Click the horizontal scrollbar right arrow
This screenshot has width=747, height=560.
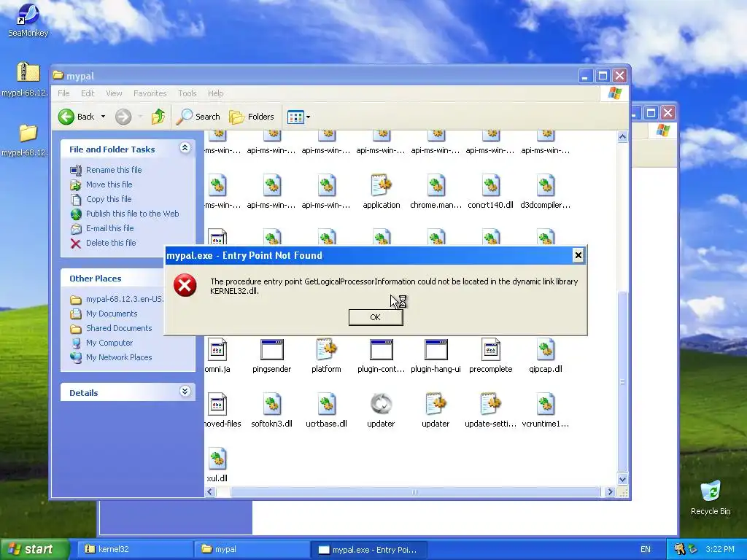[x=610, y=492]
